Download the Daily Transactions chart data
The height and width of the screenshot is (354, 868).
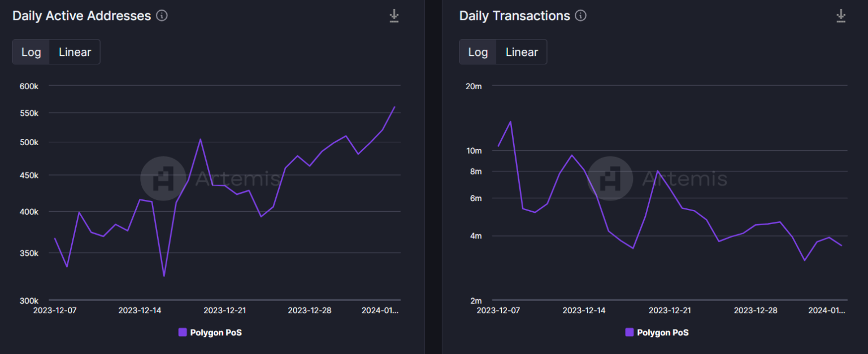[841, 16]
